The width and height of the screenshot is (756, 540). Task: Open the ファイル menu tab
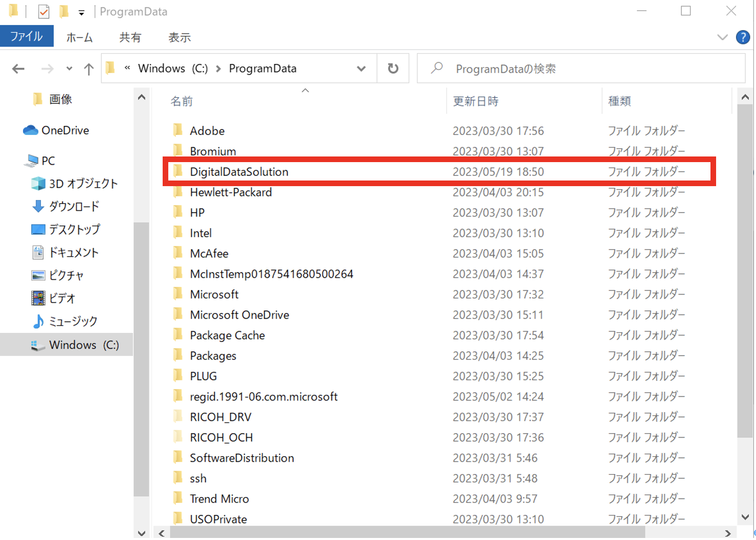27,37
